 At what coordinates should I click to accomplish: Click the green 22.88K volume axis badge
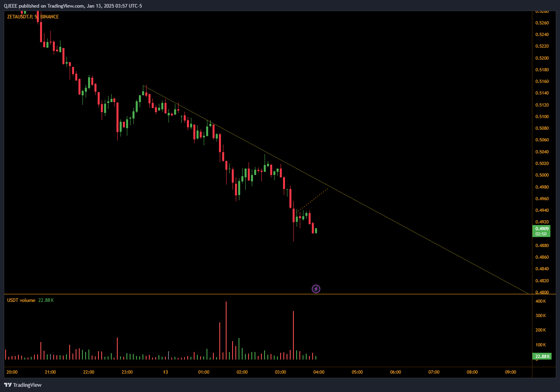pyautogui.click(x=542, y=356)
